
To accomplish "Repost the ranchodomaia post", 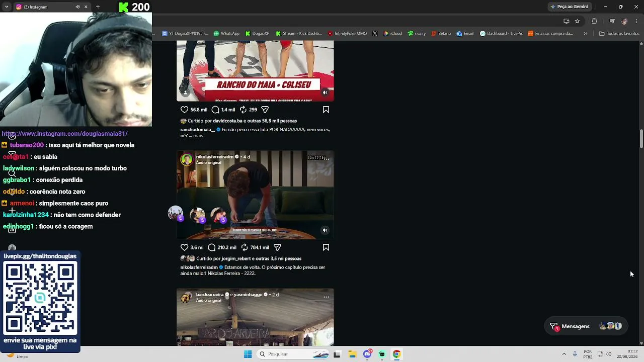I will 243,110.
